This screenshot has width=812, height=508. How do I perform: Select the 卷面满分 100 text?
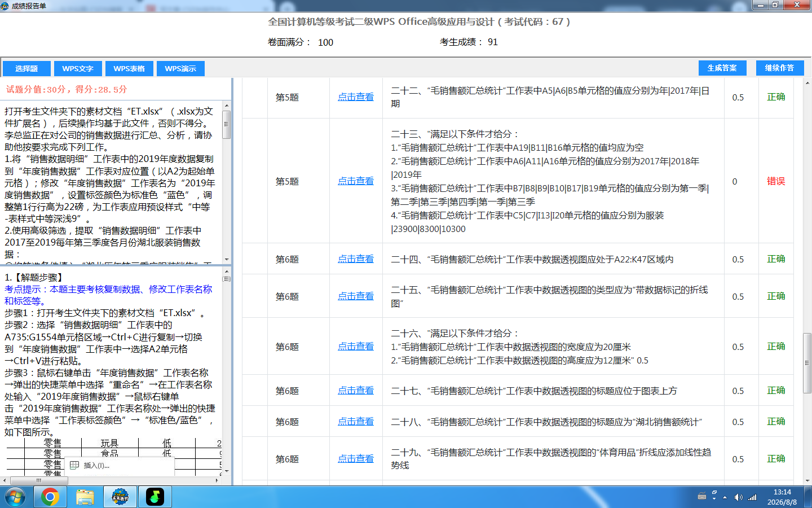point(301,42)
